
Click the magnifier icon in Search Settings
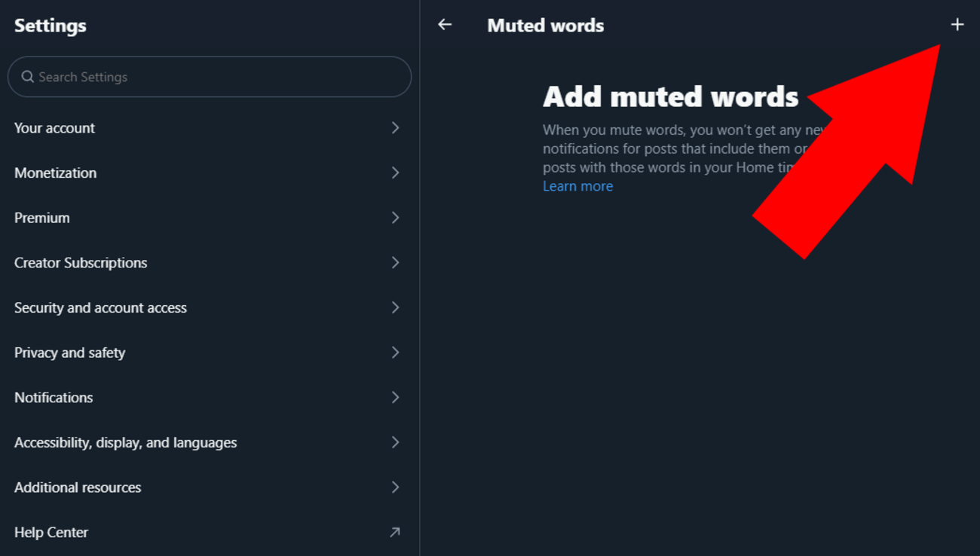[x=28, y=77]
